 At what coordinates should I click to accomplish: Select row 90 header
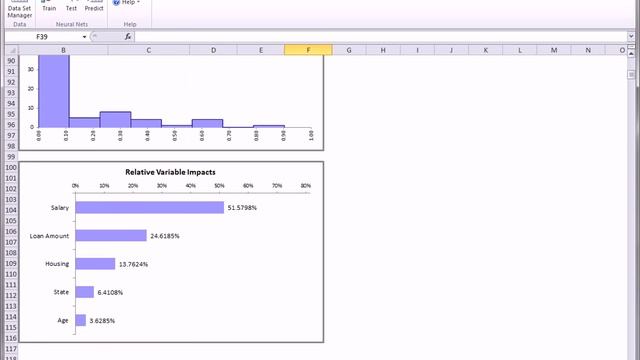click(11, 61)
